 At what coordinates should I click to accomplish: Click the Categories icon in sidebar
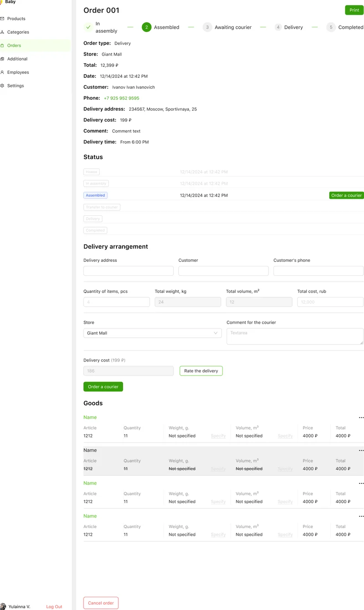click(x=2, y=32)
